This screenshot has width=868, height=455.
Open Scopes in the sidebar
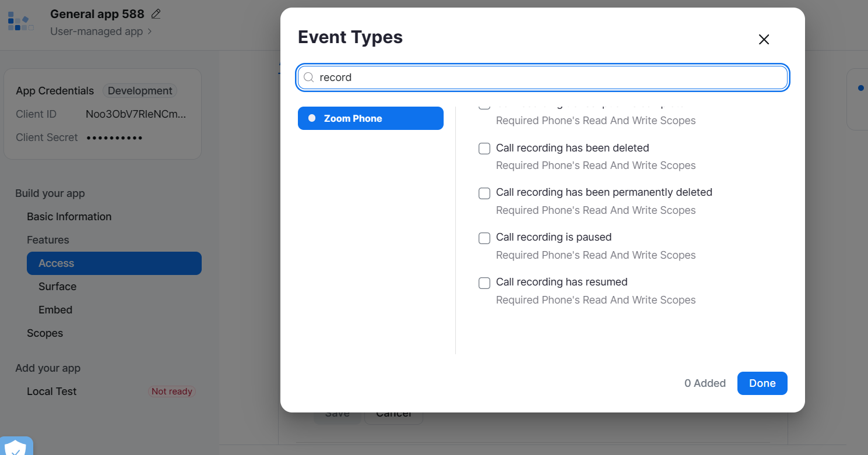[x=45, y=333]
